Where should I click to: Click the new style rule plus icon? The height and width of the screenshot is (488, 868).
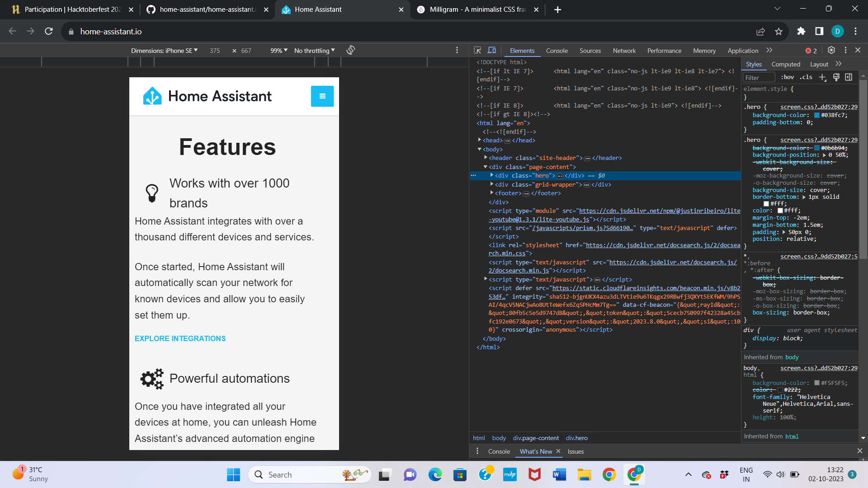tap(823, 77)
